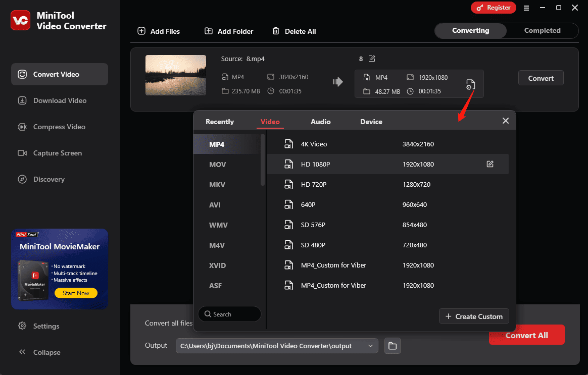588x375 pixels.
Task: Edit the output file name 8
Action: [372, 59]
